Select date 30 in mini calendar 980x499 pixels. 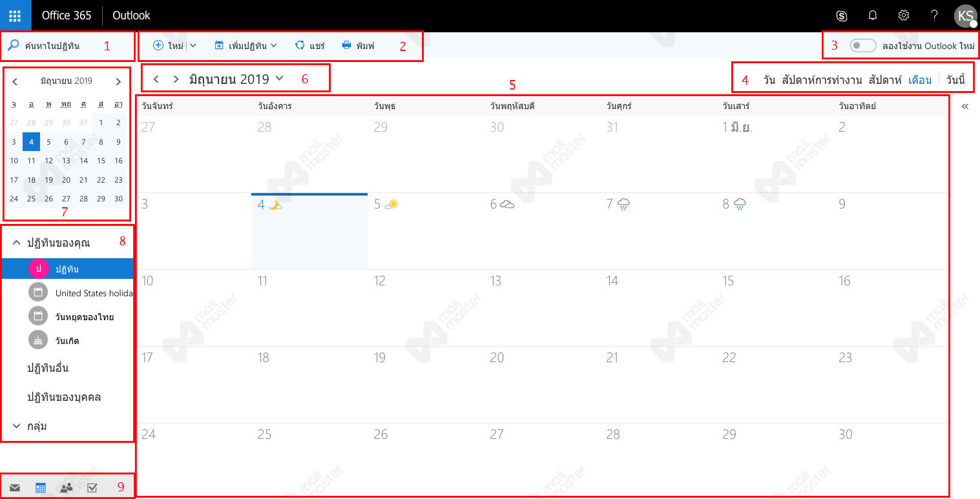pos(118,198)
